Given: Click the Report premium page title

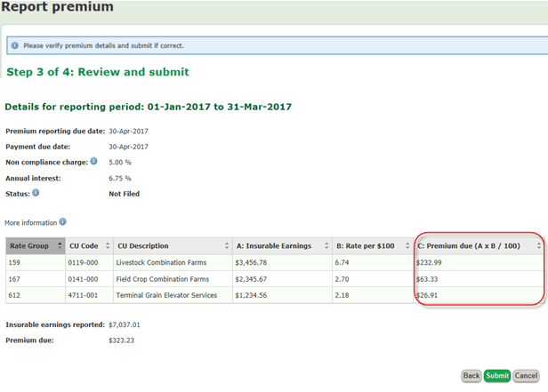Looking at the screenshot, I should (57, 6).
